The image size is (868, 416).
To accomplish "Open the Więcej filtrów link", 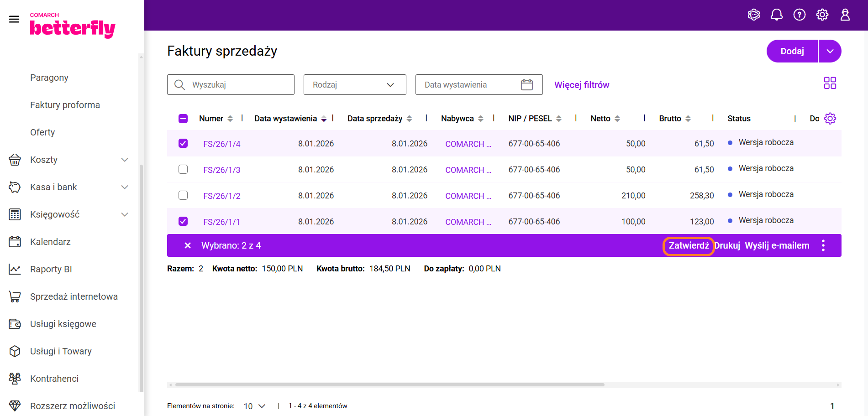I will coord(581,85).
